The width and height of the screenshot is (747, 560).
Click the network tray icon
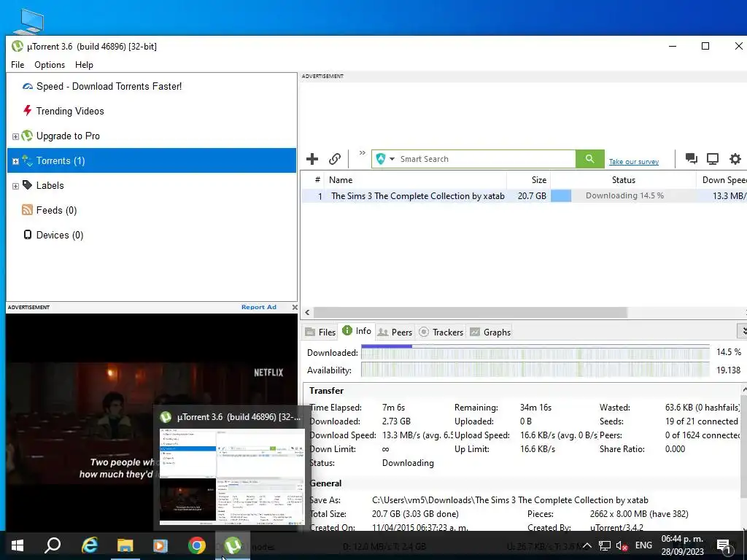tap(605, 546)
